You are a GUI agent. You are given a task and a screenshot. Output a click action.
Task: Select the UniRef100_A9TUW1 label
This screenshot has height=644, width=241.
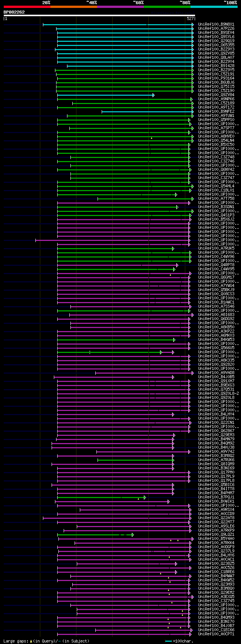click(216, 116)
